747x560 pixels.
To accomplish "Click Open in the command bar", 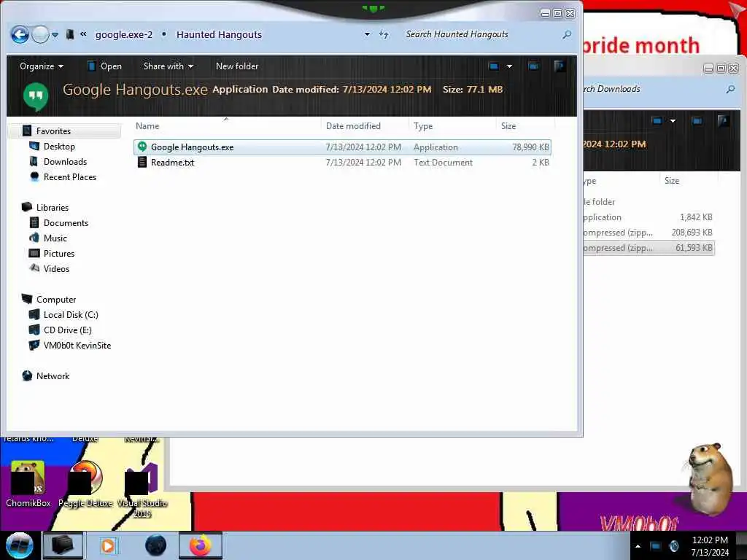I will (104, 66).
